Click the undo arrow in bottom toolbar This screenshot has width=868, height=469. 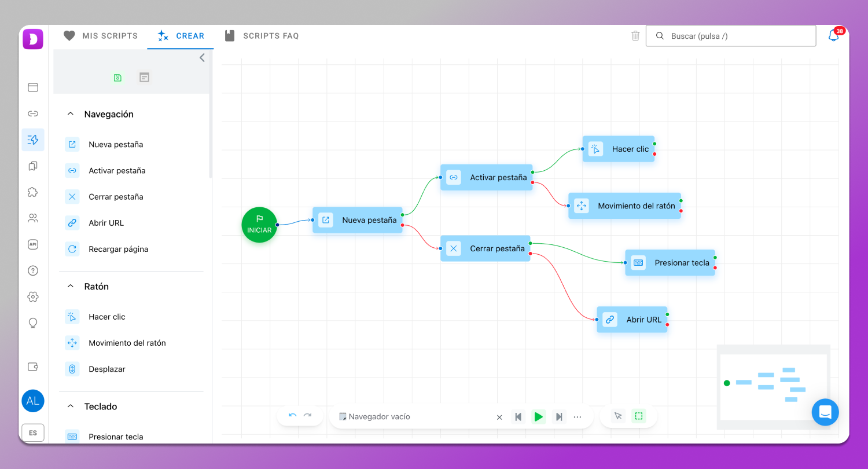pos(292,416)
